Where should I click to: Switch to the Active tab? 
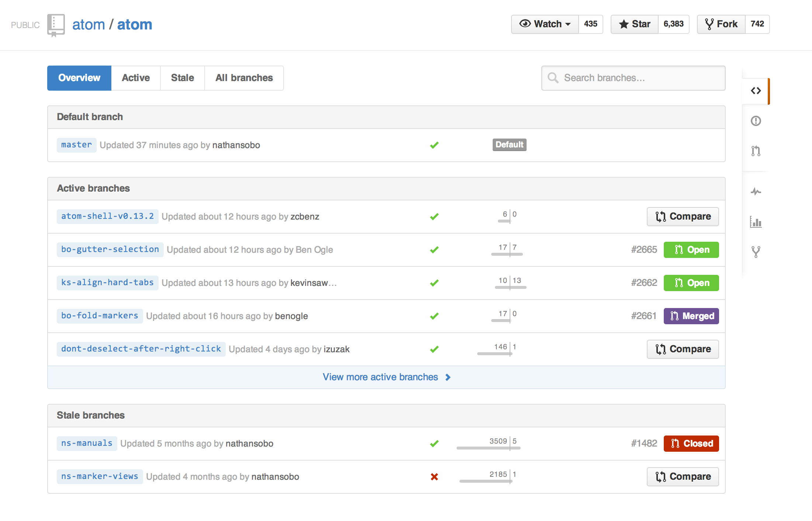coord(136,78)
